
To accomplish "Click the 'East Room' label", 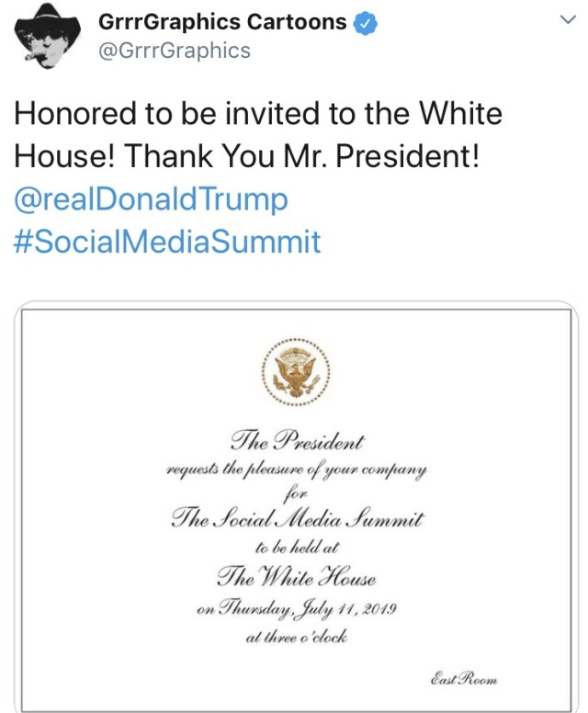I will coord(464,678).
